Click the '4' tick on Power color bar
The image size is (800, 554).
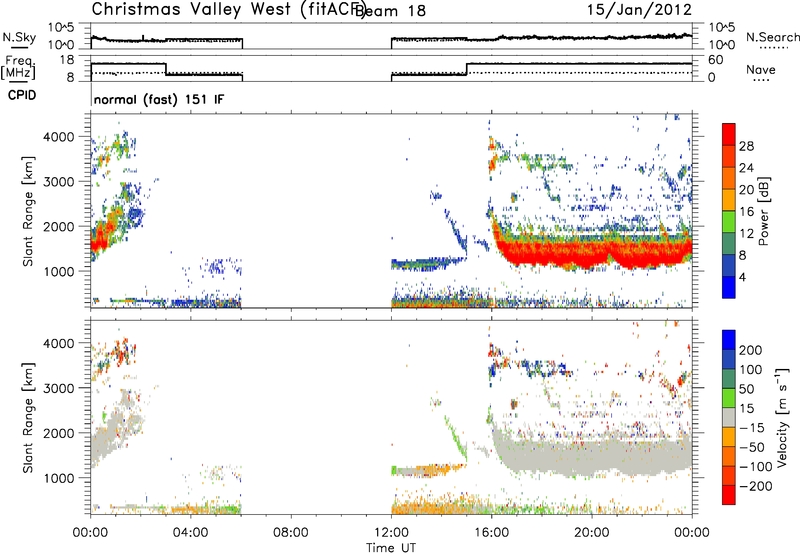click(742, 277)
